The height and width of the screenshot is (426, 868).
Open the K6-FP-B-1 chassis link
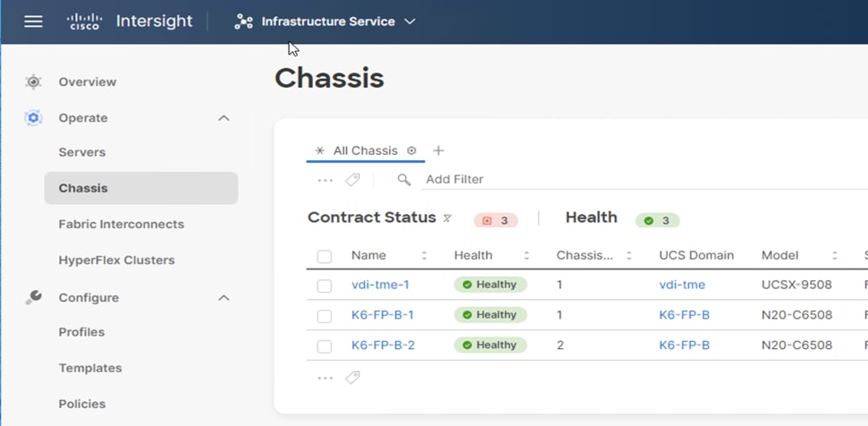click(383, 315)
